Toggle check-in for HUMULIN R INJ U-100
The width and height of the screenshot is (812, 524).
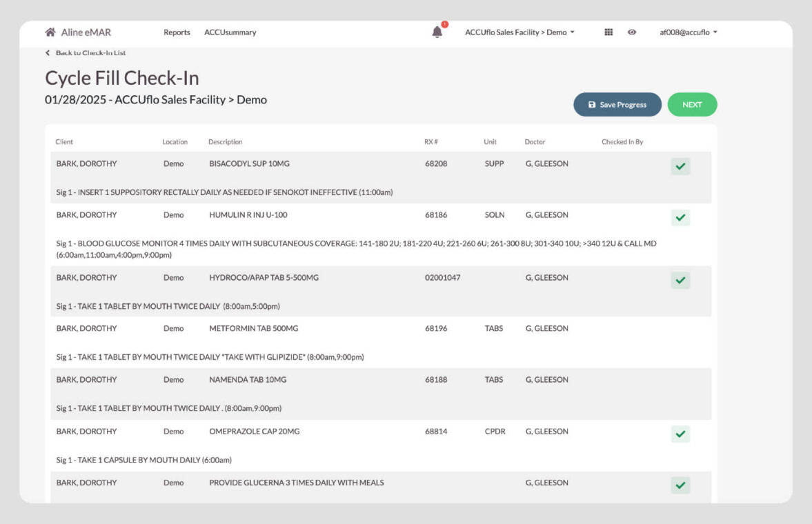coord(680,217)
